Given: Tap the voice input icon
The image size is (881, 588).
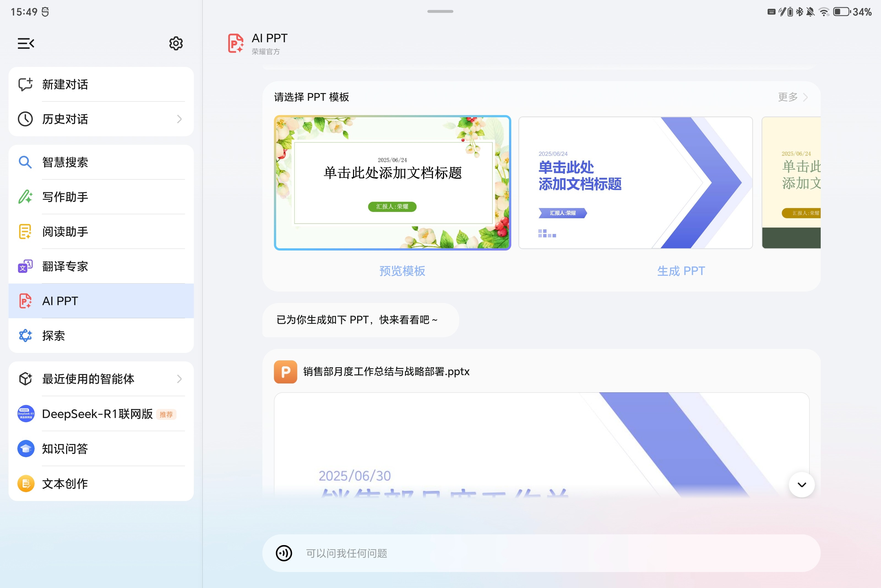Looking at the screenshot, I should point(284,553).
